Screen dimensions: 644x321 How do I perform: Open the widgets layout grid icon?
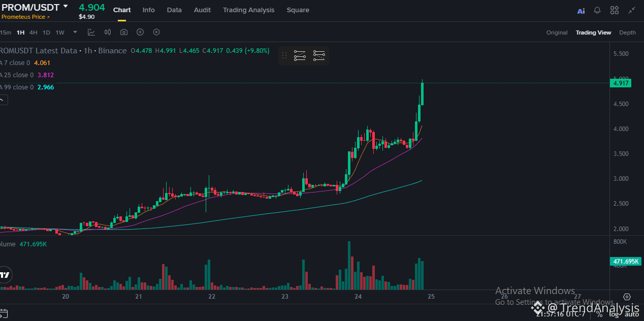(x=615, y=10)
